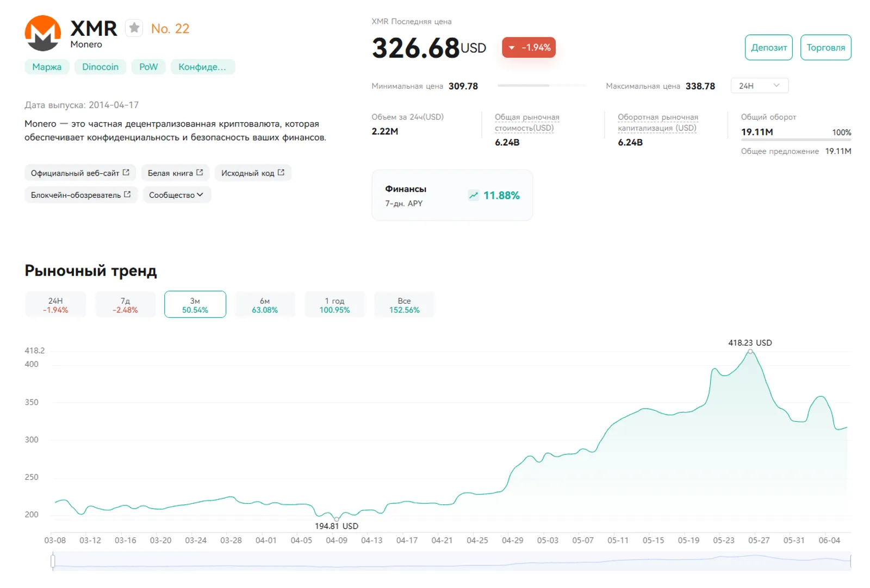
Task: Open Официальный веб-сайт link
Action: point(80,173)
